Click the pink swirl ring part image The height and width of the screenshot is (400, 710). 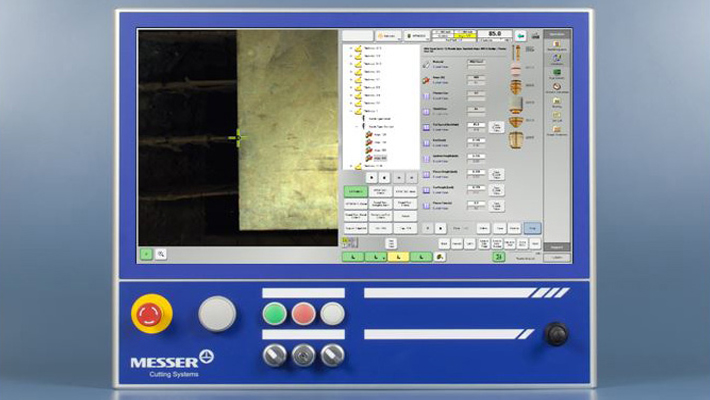[516, 69]
